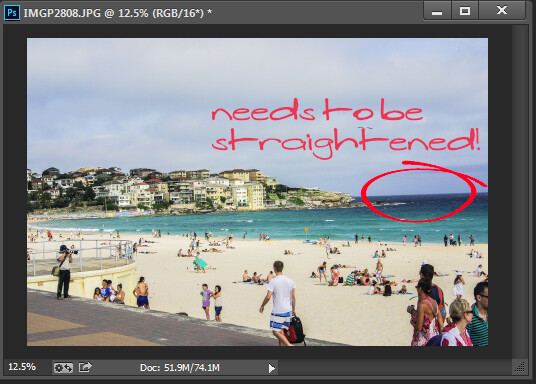The width and height of the screenshot is (536, 384).
Task: Close the IMGP2808.JPG document window
Action: [x=502, y=10]
